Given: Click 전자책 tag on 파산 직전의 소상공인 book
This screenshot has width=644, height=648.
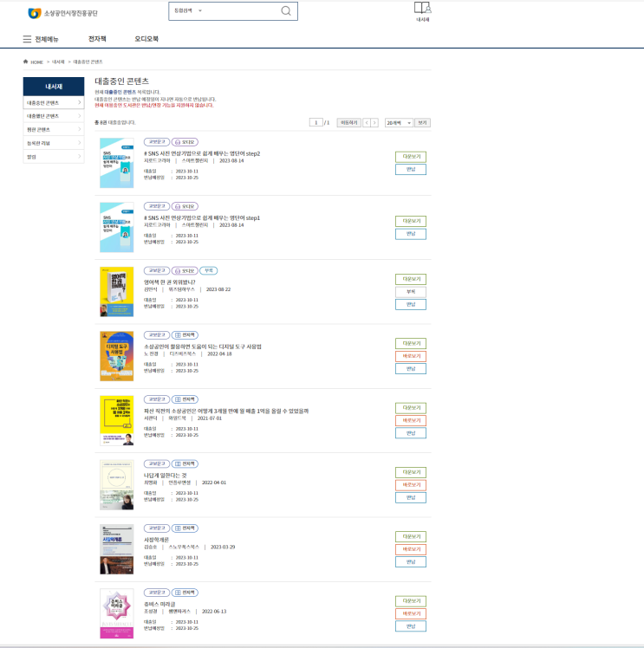Looking at the screenshot, I should pyautogui.click(x=185, y=399).
